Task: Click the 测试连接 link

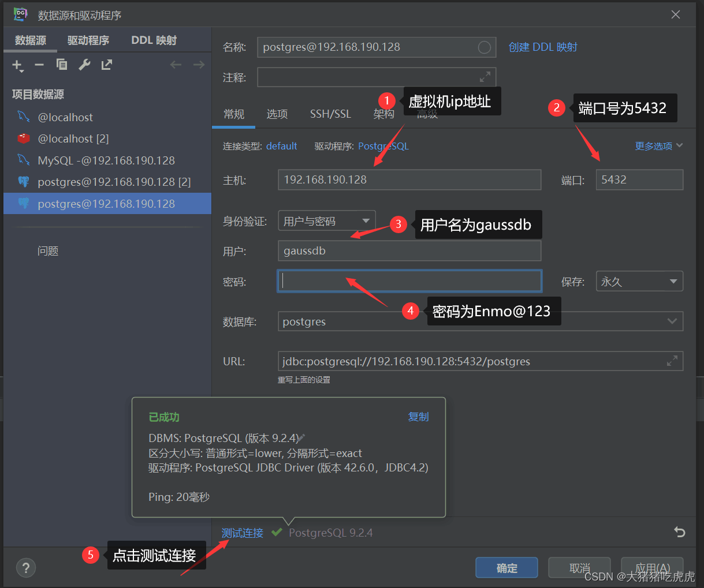Action: [243, 533]
